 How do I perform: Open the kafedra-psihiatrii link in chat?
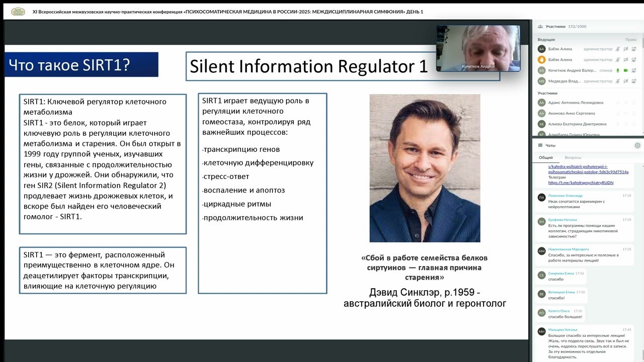(x=588, y=169)
